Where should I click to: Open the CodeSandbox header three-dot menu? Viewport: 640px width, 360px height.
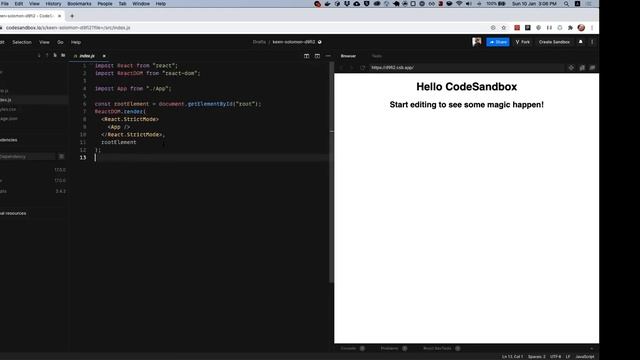click(592, 42)
